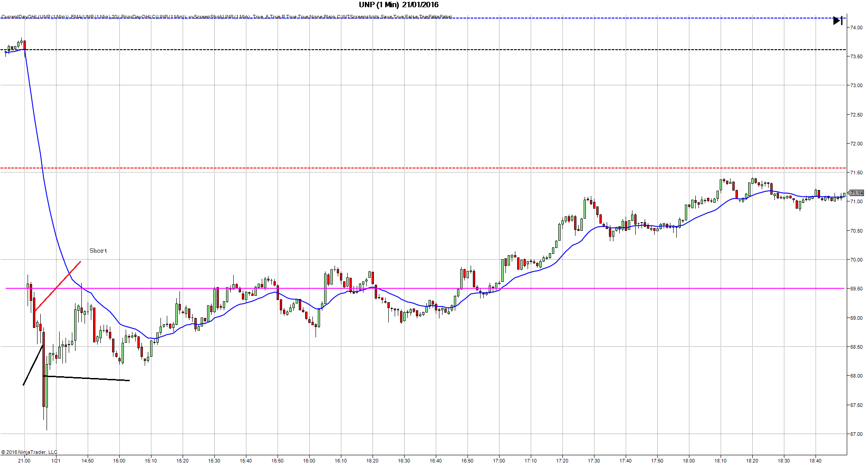Click the 16:40 time axis label
Screen dimensions: 868x467
point(436,461)
